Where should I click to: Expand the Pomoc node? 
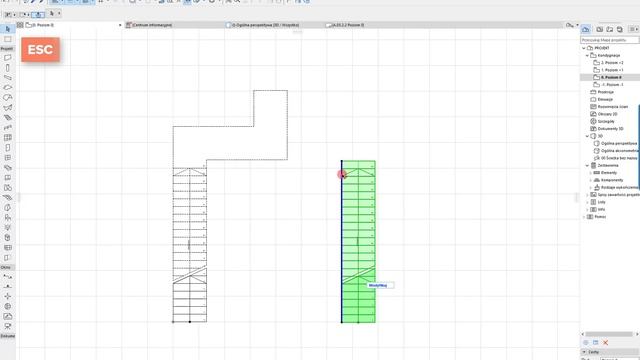[584, 217]
